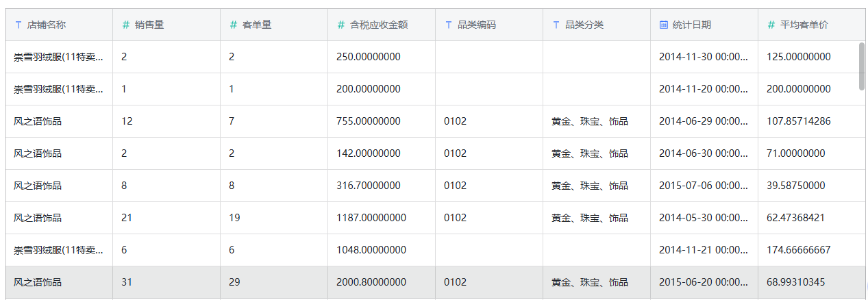Click the calendar icon beside 统计日期

tap(663, 25)
